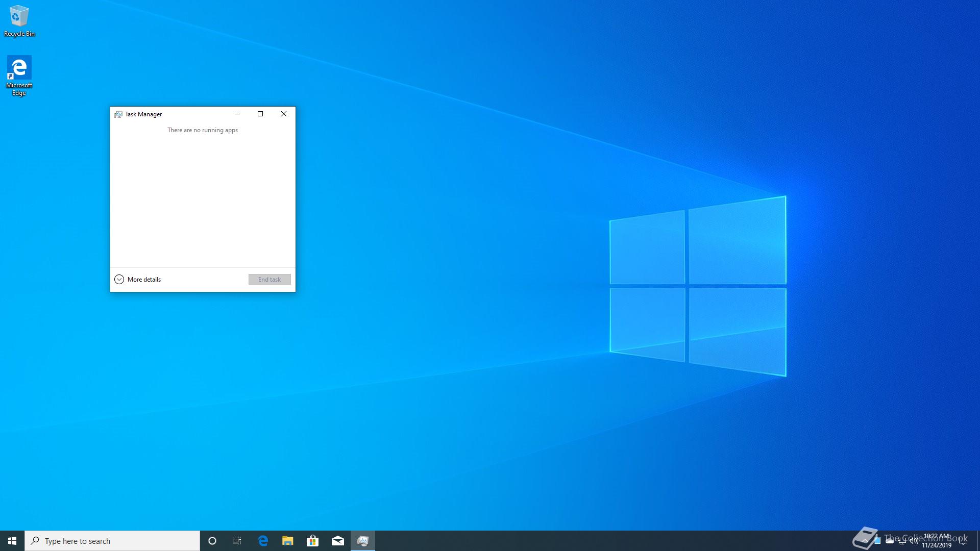Viewport: 980px width, 551px height.
Task: Select the Task Manager taskbar button
Action: 363,541
